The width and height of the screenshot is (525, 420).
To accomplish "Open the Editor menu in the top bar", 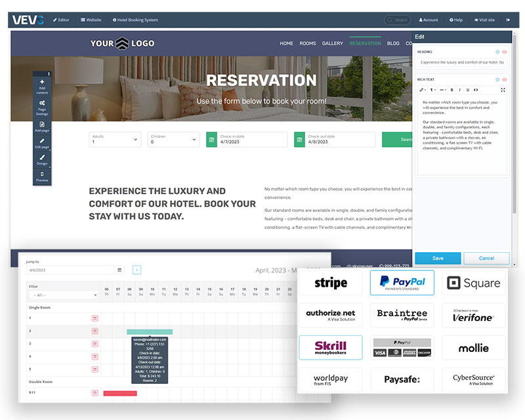I will pos(61,20).
